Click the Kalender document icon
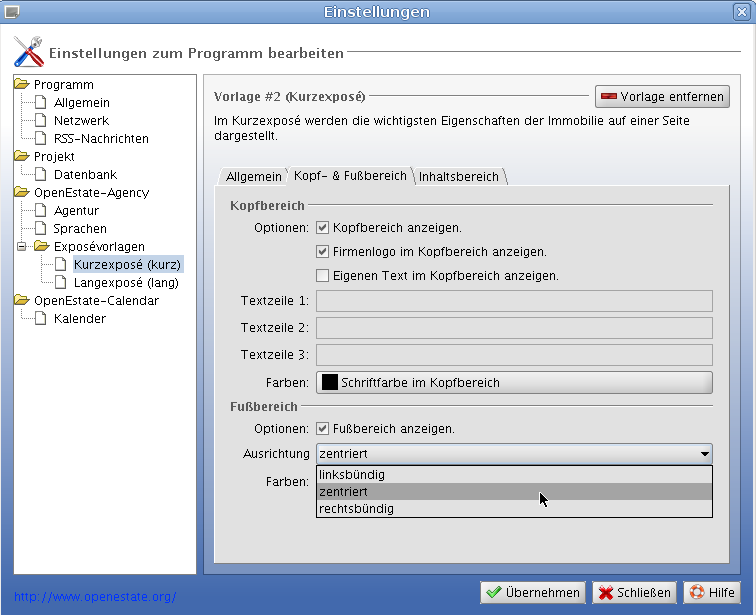Screen dimensions: 756x615 pos(42,319)
